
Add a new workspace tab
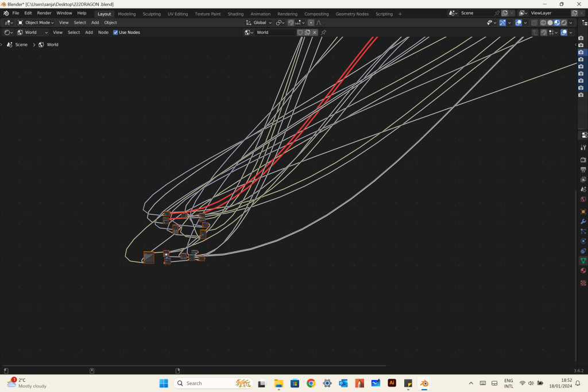click(x=400, y=14)
